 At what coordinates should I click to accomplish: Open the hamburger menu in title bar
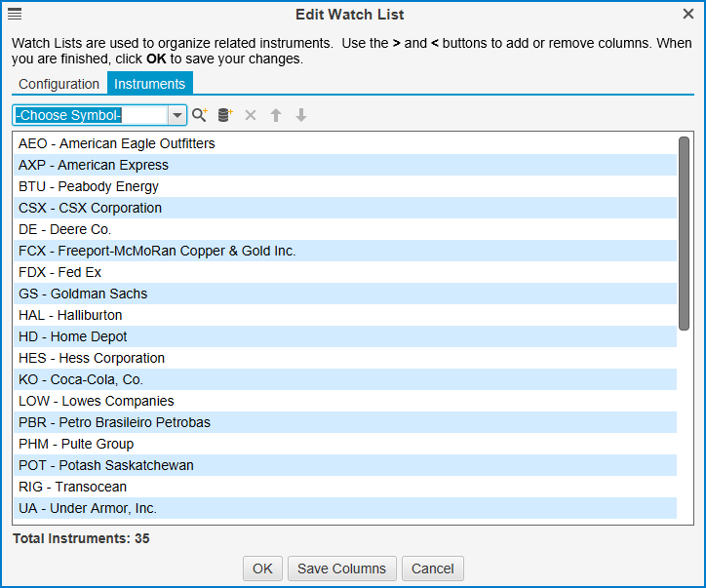pyautogui.click(x=15, y=14)
